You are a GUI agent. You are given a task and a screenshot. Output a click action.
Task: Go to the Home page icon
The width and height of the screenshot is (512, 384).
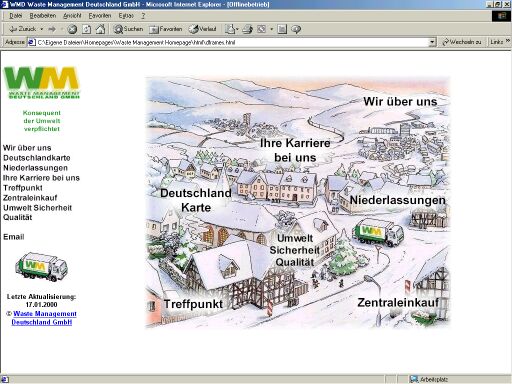100,29
